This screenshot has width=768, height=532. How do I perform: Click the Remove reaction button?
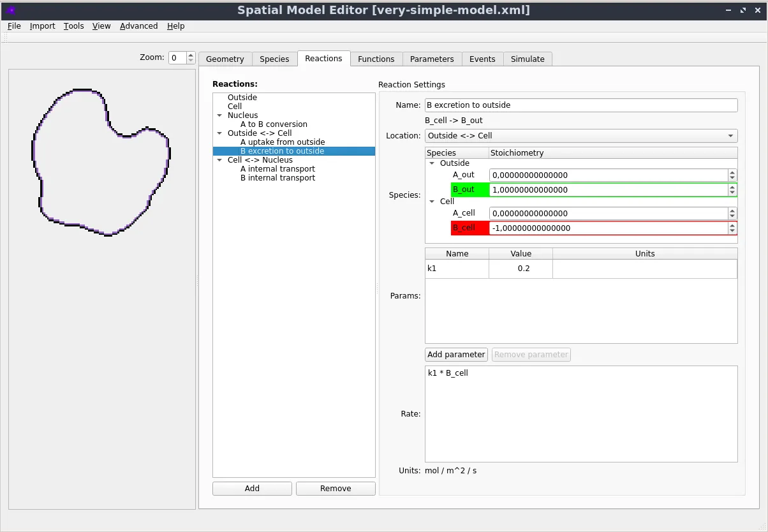click(x=336, y=489)
